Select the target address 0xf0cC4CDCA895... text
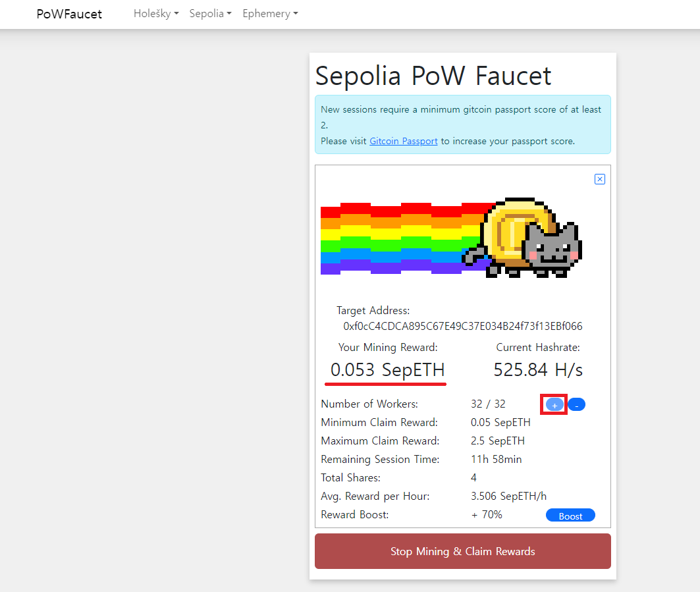700x592 pixels. [462, 327]
